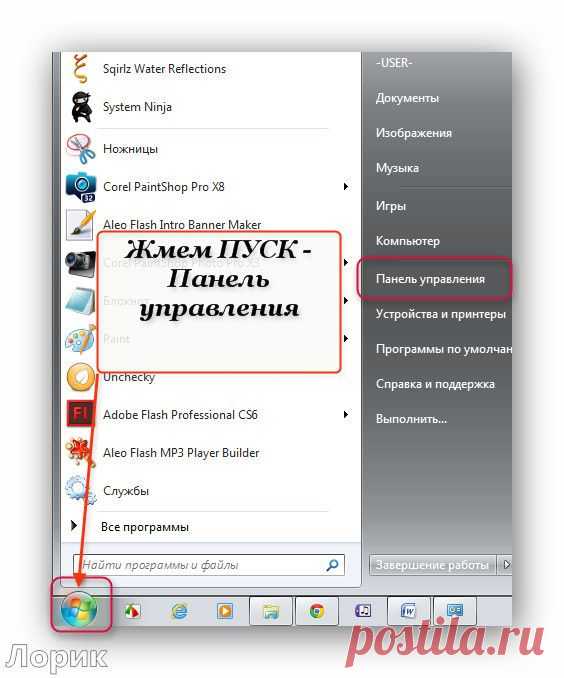Image resolution: width=564 pixels, height=678 pixels.
Task: Expand jump list arrow of the Блокнот row
Action: (346, 301)
